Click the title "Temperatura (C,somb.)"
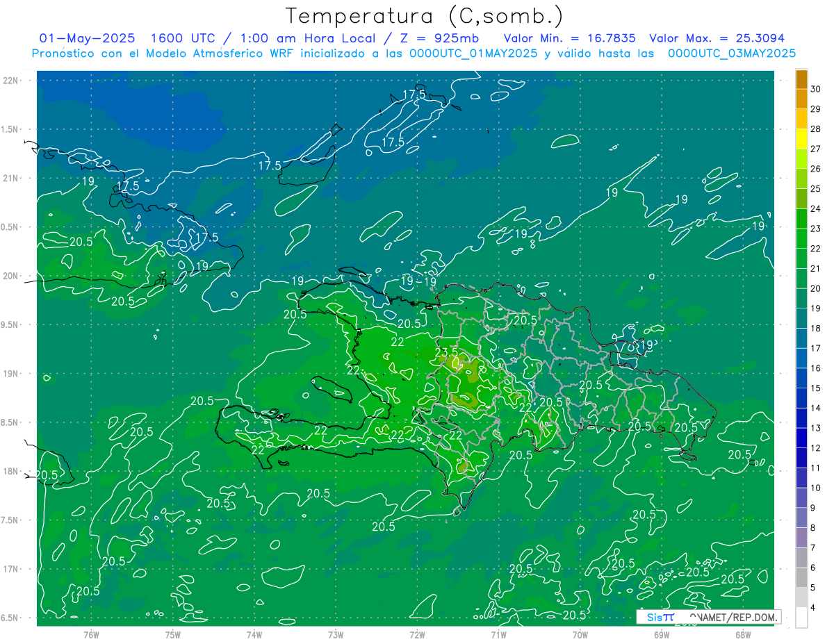 (424, 16)
